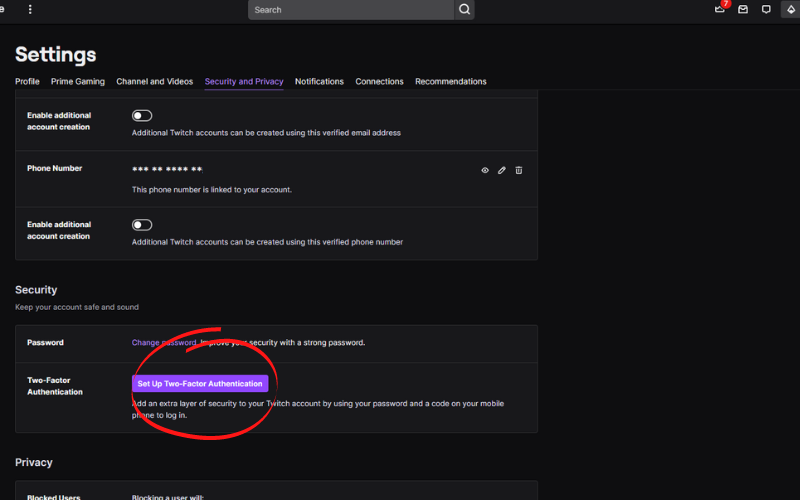Image resolution: width=800 pixels, height=500 pixels.
Task: Click Set Up Two-Factor Authentication button
Action: tap(200, 384)
